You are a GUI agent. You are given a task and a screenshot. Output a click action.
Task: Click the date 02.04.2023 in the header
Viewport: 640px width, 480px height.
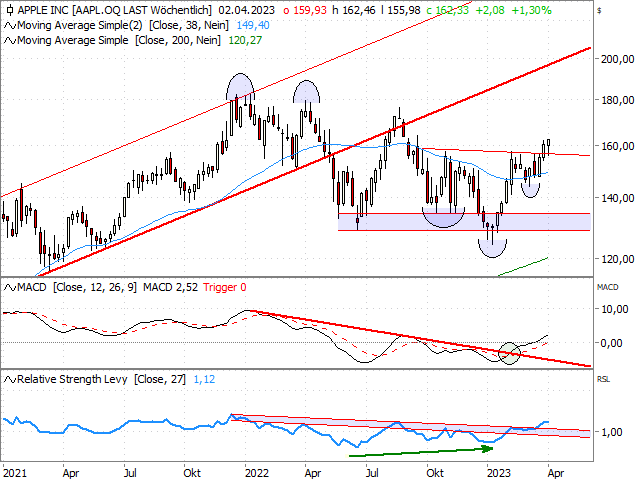coord(247,10)
